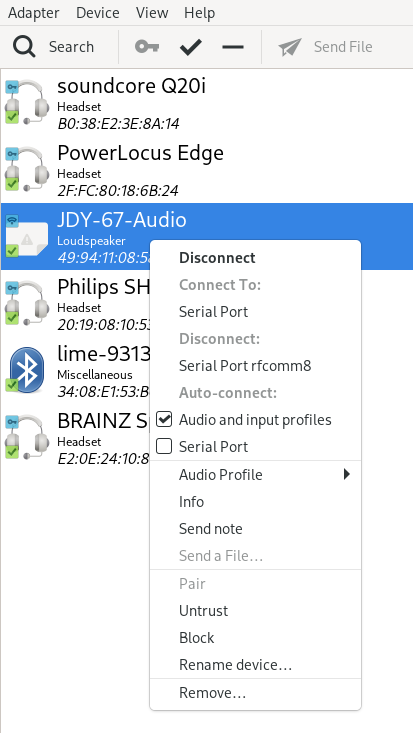This screenshot has width=413, height=733.
Task: Choose Rename device… option
Action: (235, 665)
